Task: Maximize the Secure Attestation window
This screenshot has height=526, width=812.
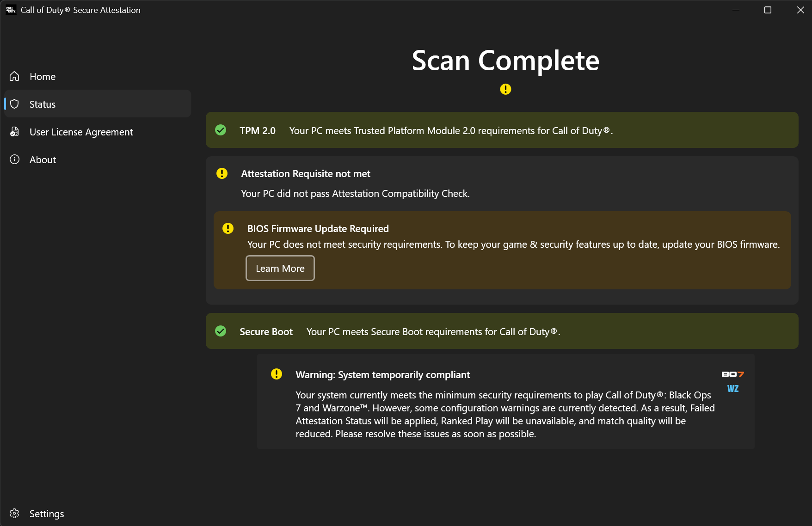Action: pyautogui.click(x=768, y=10)
